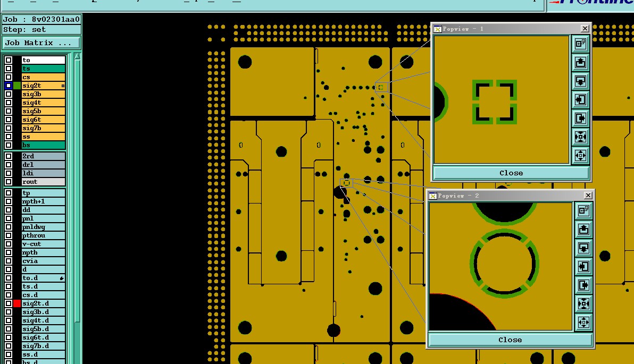Screen dimensions: 634x364
Task: Toggle the rout layer checkbox
Action: tap(9, 181)
